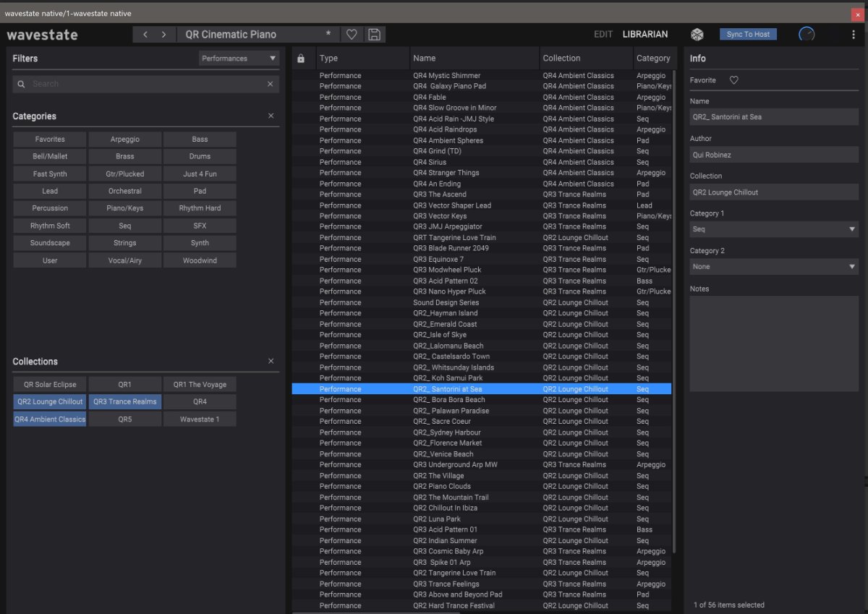Viewport: 868px width, 614px height.
Task: Toggle Favorites category filter
Action: [x=49, y=139]
